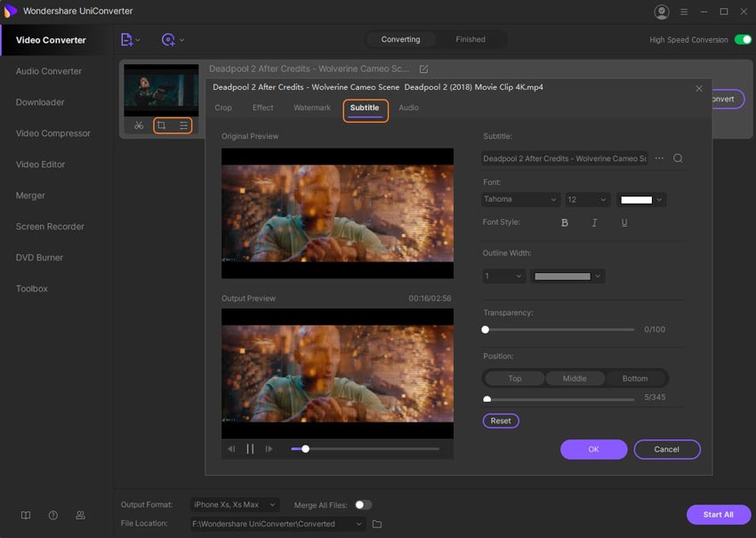This screenshot has height=538, width=756.
Task: Step to next frame in the preview
Action: coord(269,449)
